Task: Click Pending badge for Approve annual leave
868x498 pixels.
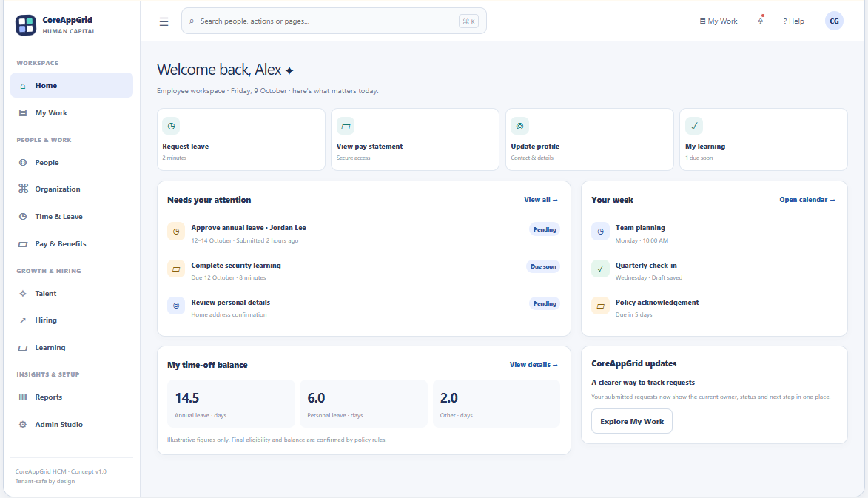Action: click(x=545, y=229)
